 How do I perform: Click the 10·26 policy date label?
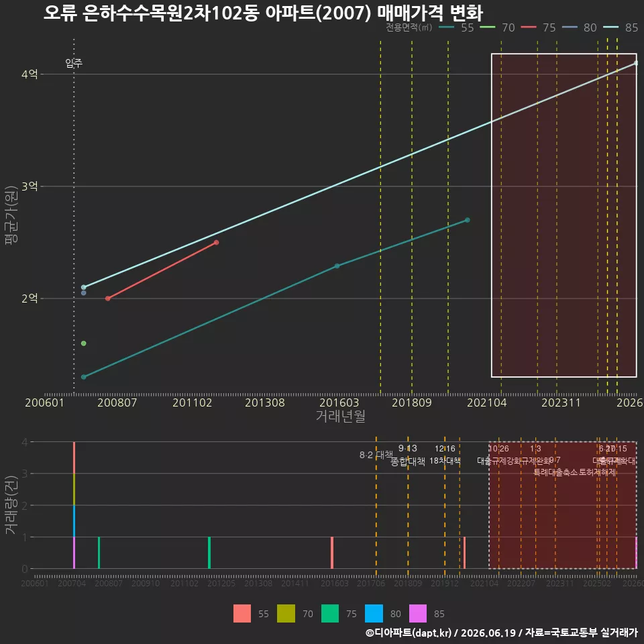pos(498,449)
